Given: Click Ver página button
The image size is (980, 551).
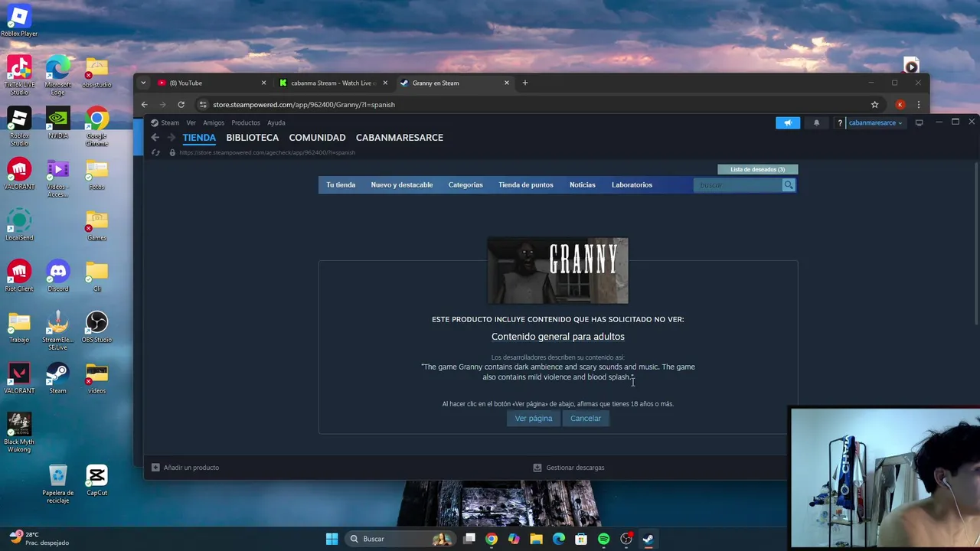Looking at the screenshot, I should pos(534,419).
